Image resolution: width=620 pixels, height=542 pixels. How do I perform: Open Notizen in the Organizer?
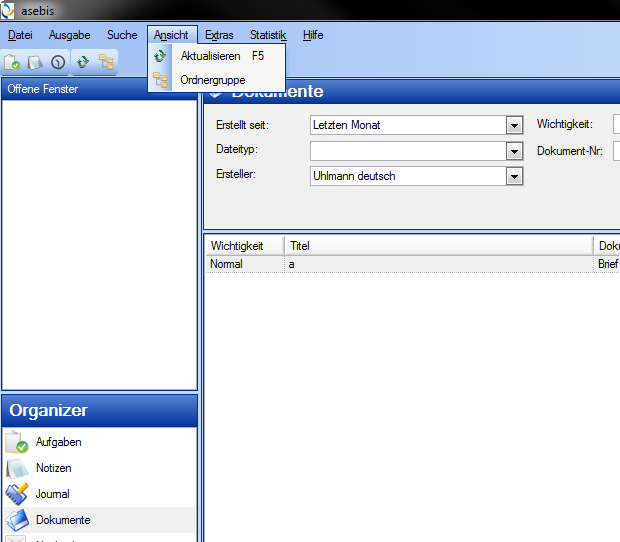pos(53,468)
